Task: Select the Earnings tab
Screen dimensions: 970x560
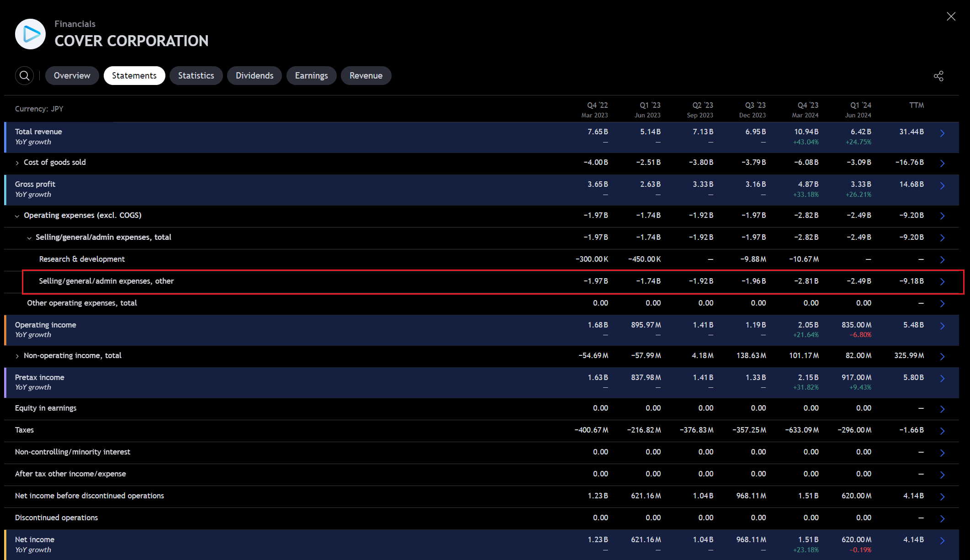Action: [311, 75]
